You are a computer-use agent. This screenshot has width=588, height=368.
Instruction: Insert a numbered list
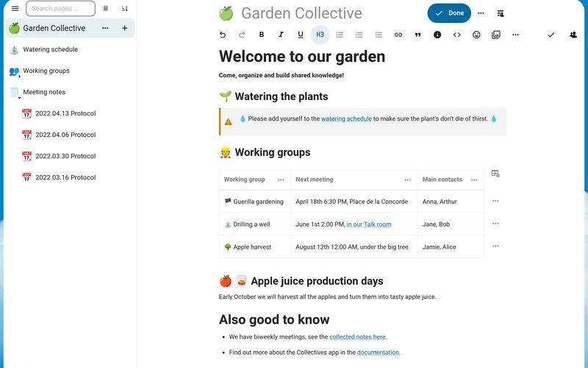[x=359, y=35]
